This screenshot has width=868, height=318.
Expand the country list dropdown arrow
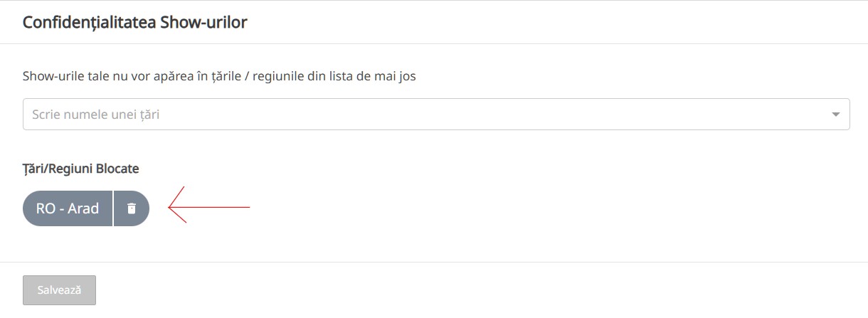(835, 115)
